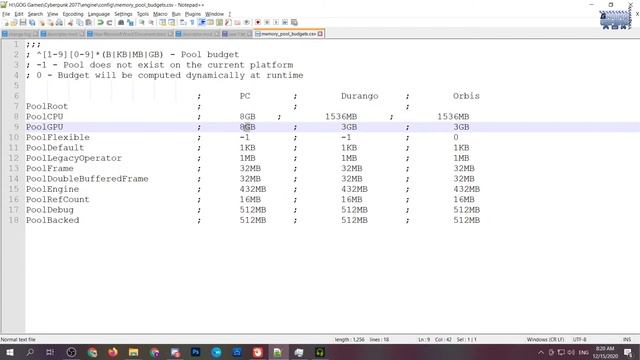Click Durango value 1536MB in PoolCPU row
The height and width of the screenshot is (360, 640).
(x=341, y=117)
